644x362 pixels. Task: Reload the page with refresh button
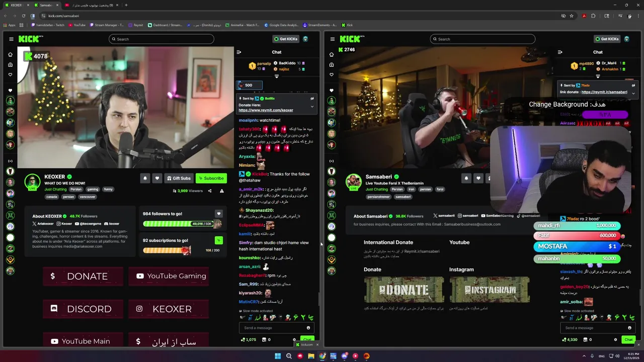pyautogui.click(x=23, y=16)
